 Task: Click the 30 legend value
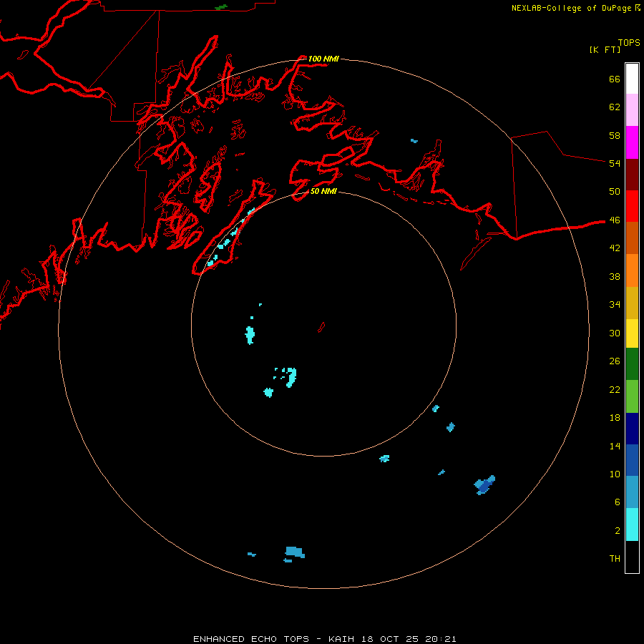pos(615,333)
